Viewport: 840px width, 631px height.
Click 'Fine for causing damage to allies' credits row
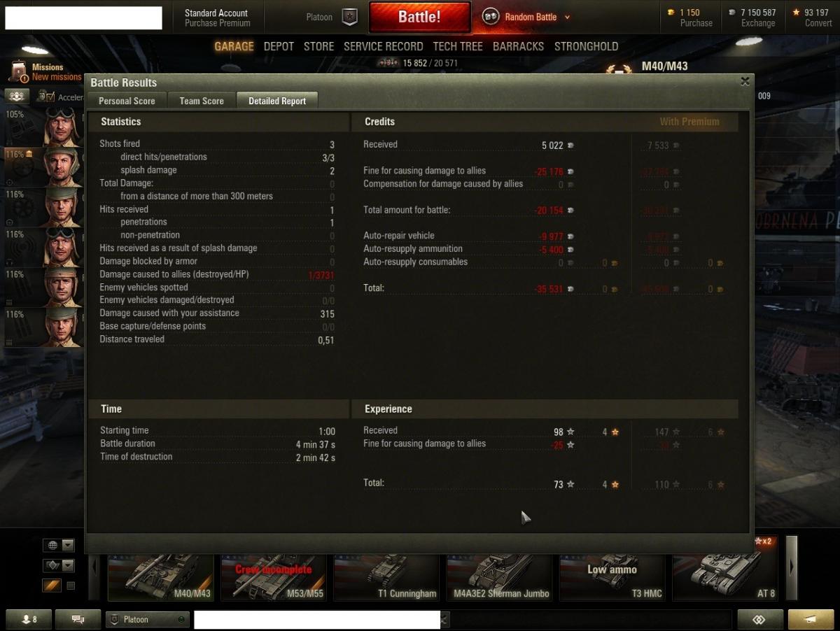[469, 171]
